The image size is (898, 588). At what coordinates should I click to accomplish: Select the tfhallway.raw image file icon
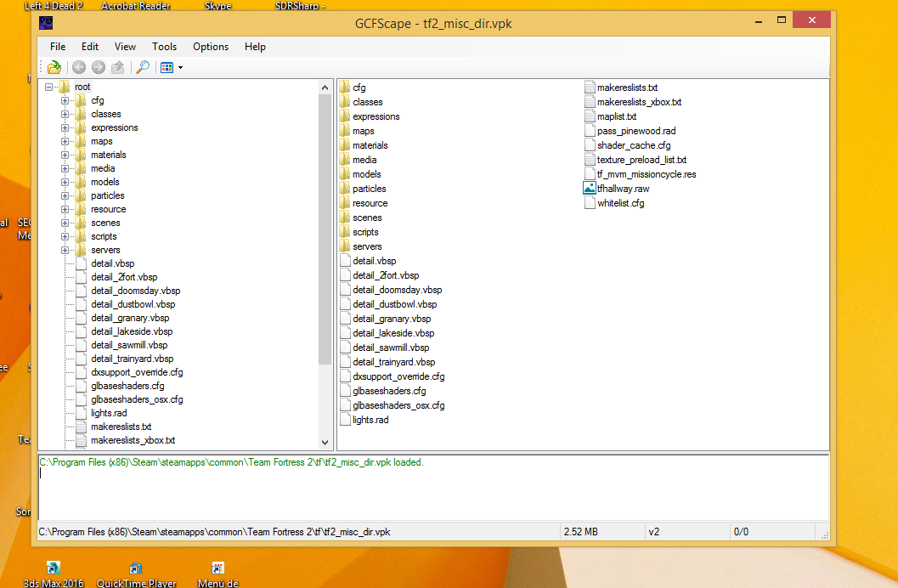(590, 188)
